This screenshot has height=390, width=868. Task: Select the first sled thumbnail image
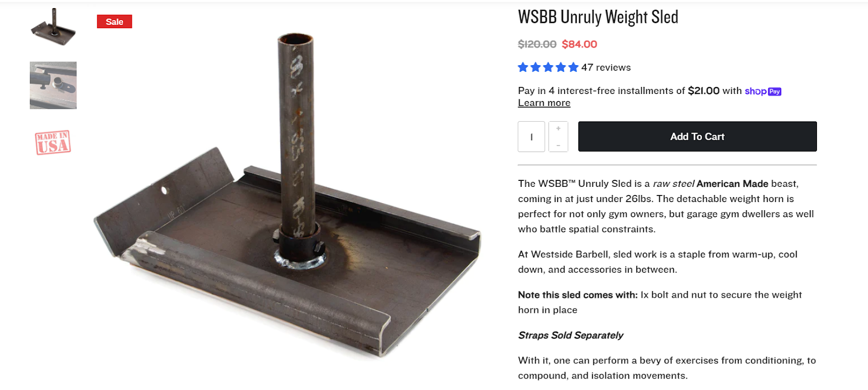click(x=53, y=26)
